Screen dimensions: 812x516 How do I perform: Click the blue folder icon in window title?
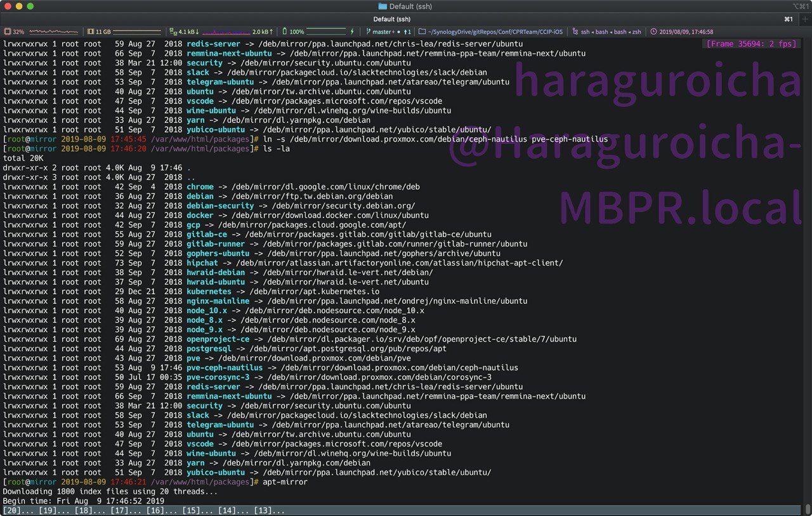(x=383, y=6)
